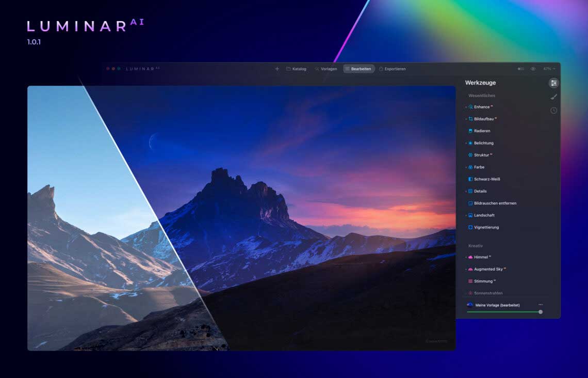
Task: Expand the Details tool
Action: [477, 191]
